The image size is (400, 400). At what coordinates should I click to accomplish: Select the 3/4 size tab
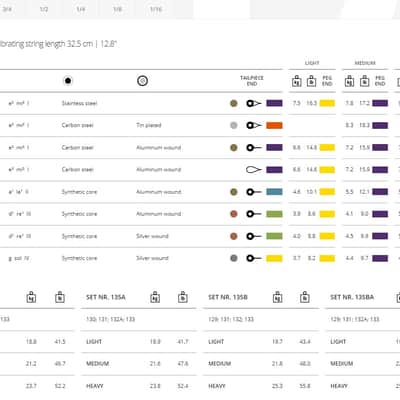point(7,9)
